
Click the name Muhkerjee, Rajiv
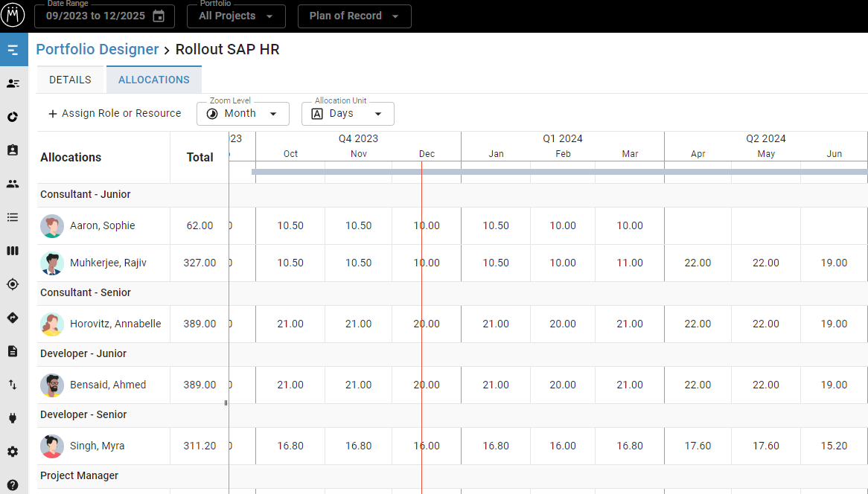pyautogui.click(x=108, y=263)
